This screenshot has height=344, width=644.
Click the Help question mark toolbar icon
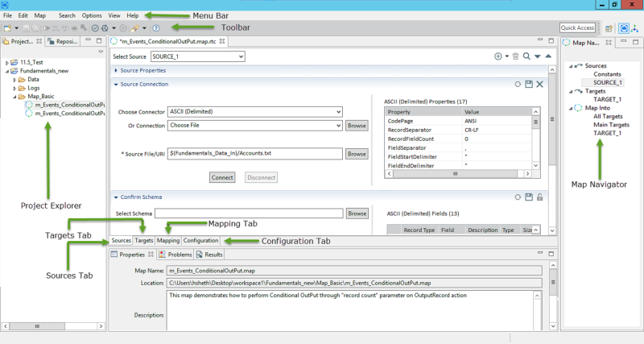[155, 28]
